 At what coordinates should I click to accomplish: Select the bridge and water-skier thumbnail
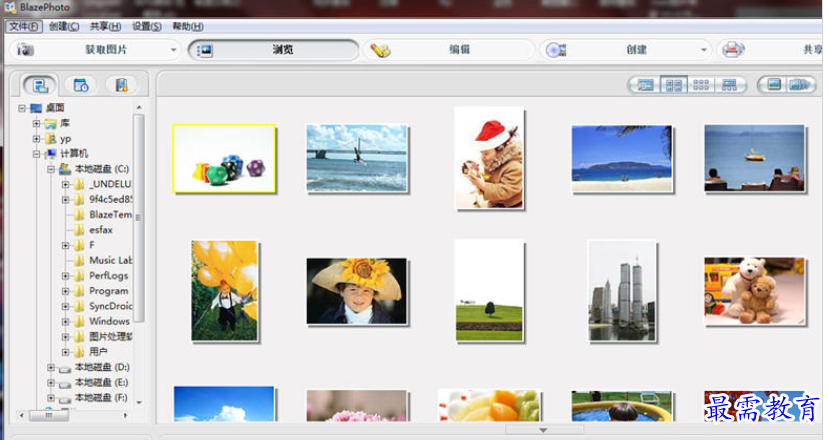[x=357, y=158]
